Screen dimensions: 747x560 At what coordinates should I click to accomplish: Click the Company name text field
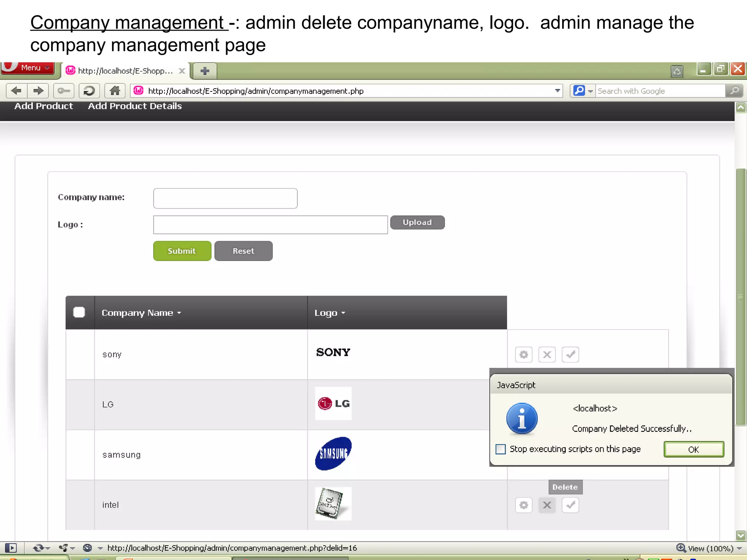(x=225, y=198)
